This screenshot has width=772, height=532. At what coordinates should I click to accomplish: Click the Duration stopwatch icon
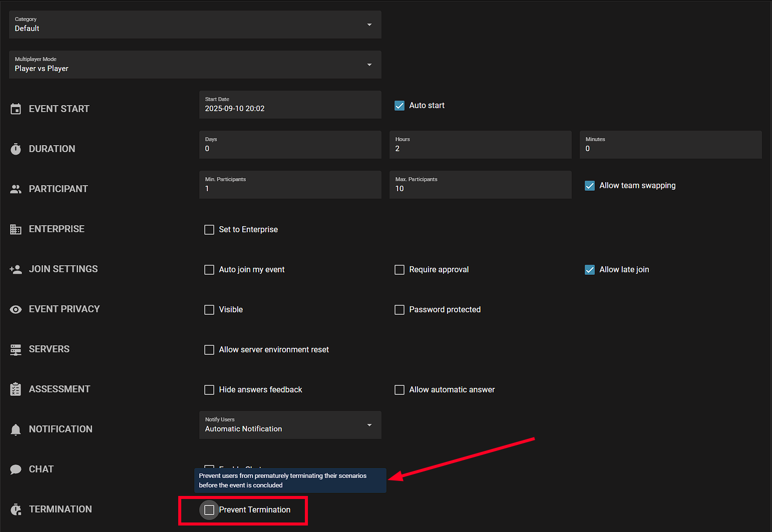[x=16, y=149]
